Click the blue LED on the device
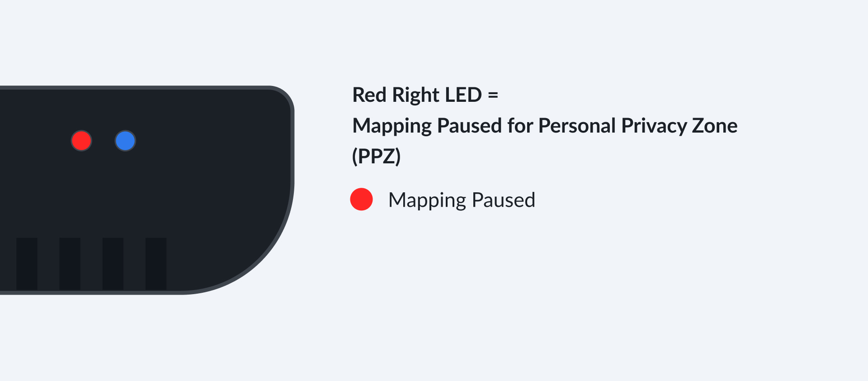 pyautogui.click(x=125, y=141)
